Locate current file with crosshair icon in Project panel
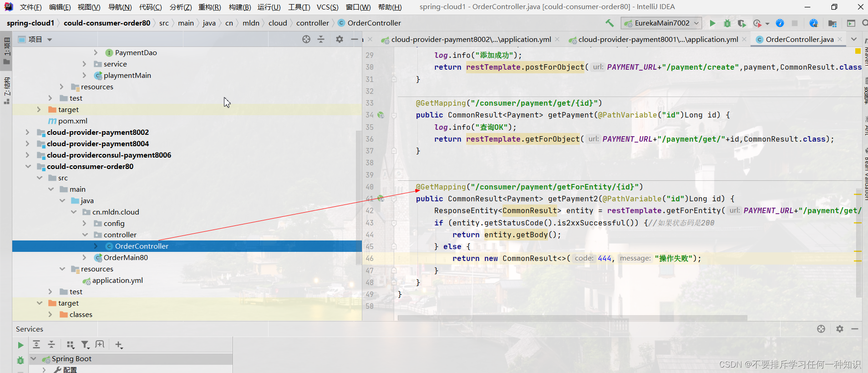Viewport: 868px width, 373px height. [x=306, y=40]
